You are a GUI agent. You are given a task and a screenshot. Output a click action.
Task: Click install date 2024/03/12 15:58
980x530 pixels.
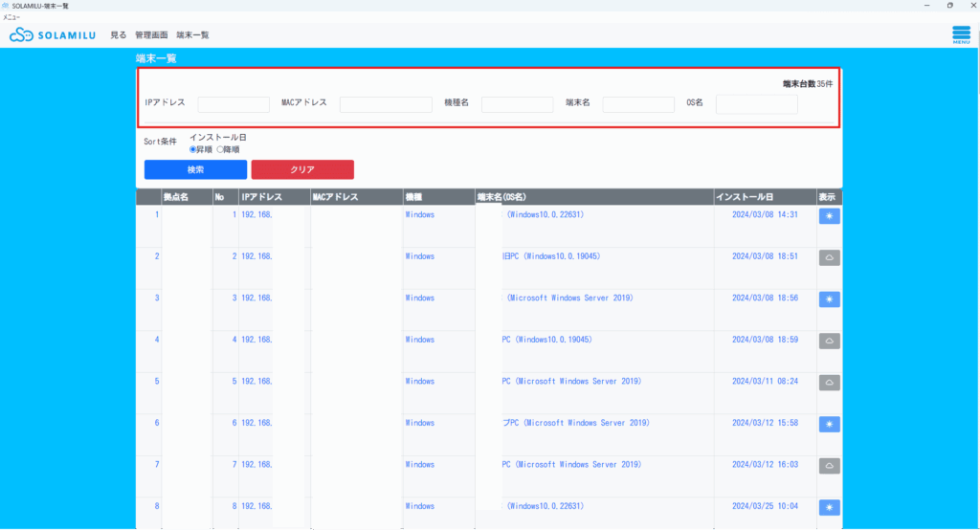765,423
